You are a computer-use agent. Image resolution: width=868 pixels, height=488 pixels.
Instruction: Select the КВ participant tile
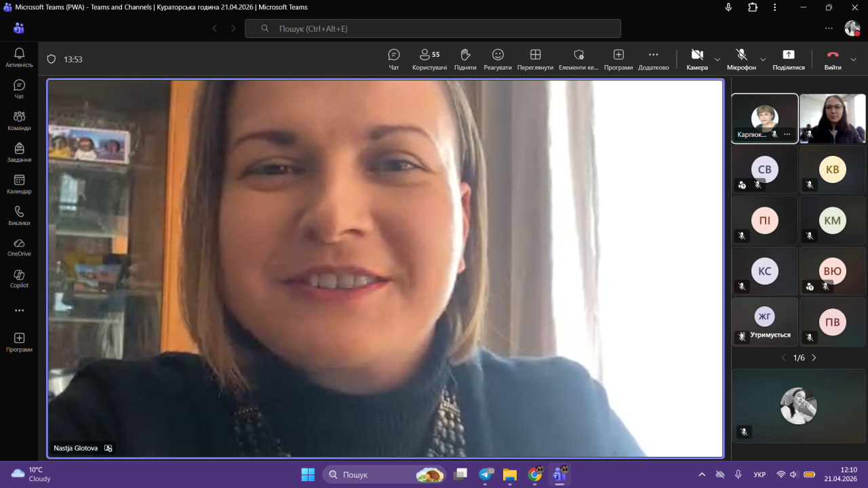[x=832, y=169]
